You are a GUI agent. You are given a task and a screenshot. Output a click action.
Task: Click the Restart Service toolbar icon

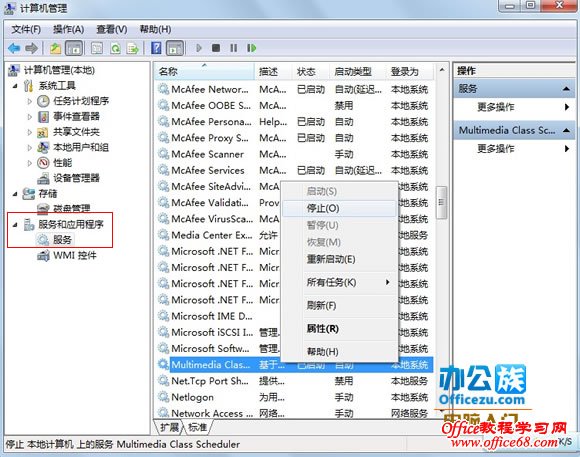(252, 48)
